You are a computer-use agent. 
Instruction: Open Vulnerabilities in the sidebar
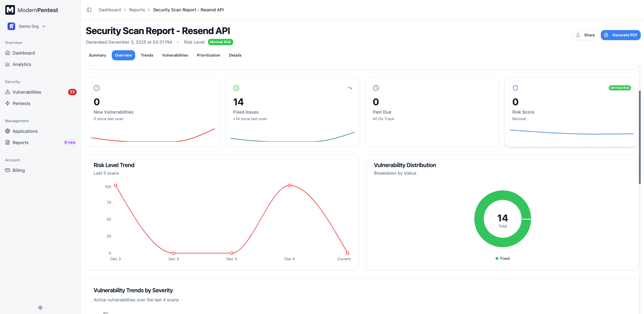[27, 92]
